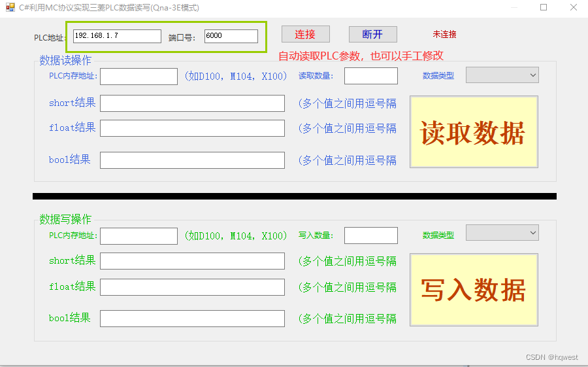
Task: Click the 写入数量 label
Action: pyautogui.click(x=316, y=236)
